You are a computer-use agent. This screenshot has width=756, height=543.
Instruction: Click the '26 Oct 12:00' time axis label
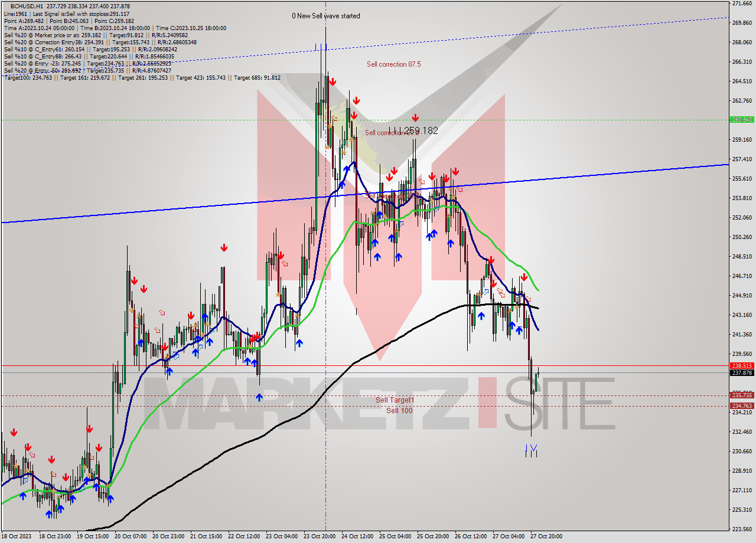[x=471, y=537]
